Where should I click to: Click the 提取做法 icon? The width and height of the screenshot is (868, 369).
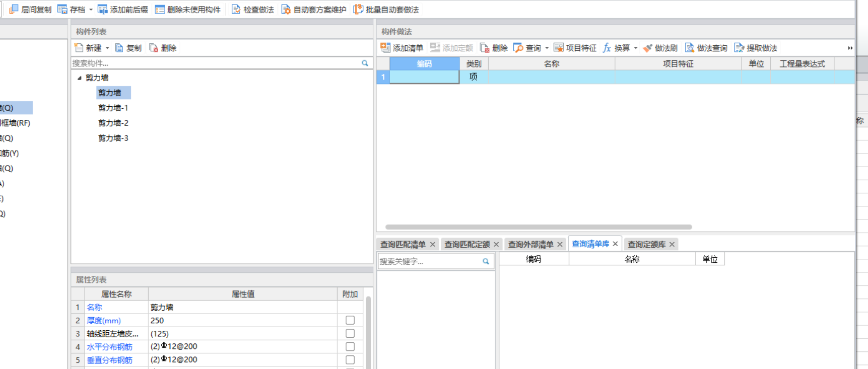coord(739,48)
